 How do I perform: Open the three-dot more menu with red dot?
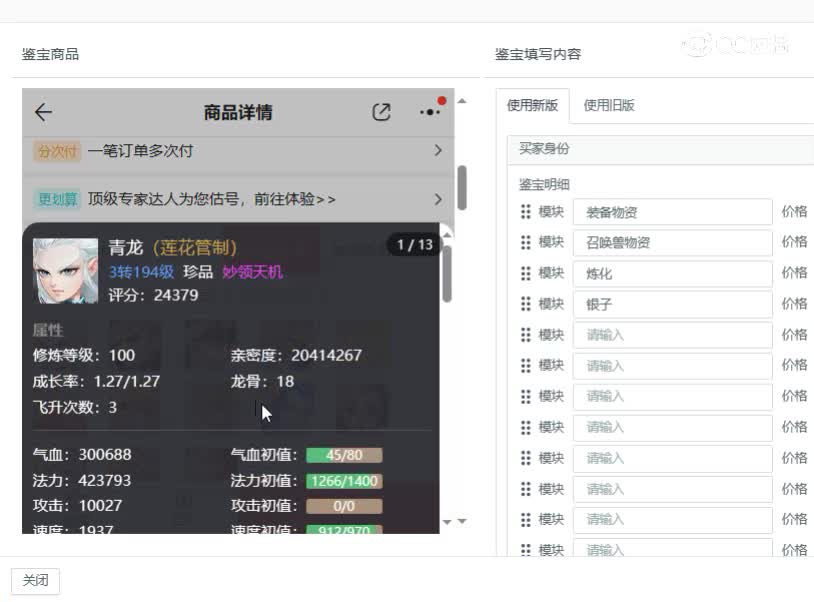tap(431, 111)
